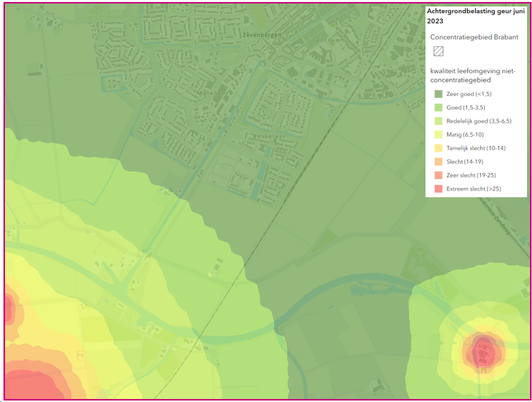
Task: Click the Tamelijk slecht legend swatch
Action: tap(438, 148)
